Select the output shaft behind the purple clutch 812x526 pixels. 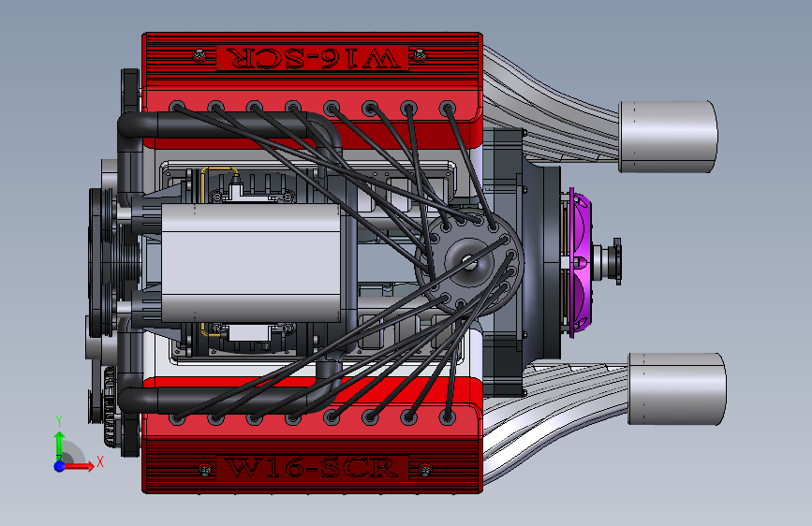click(x=608, y=261)
